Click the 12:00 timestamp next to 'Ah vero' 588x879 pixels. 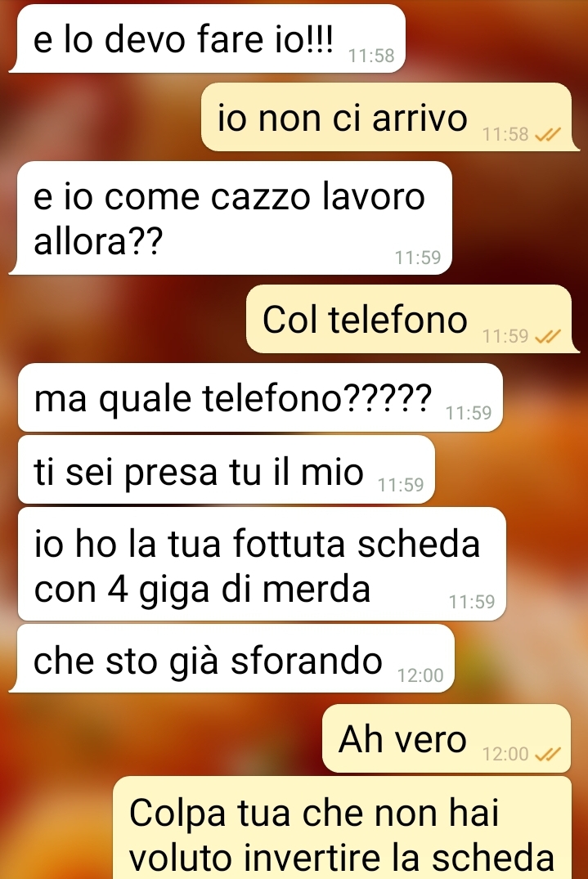[505, 754]
